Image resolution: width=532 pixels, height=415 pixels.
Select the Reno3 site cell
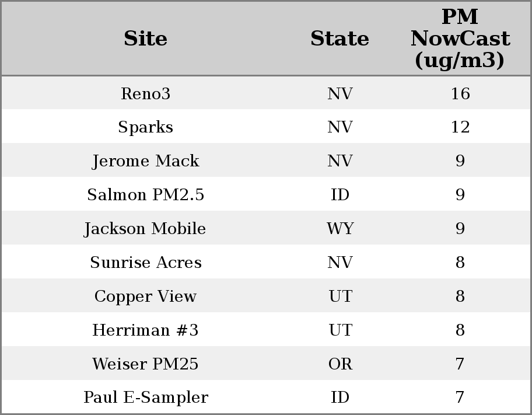[x=145, y=94]
